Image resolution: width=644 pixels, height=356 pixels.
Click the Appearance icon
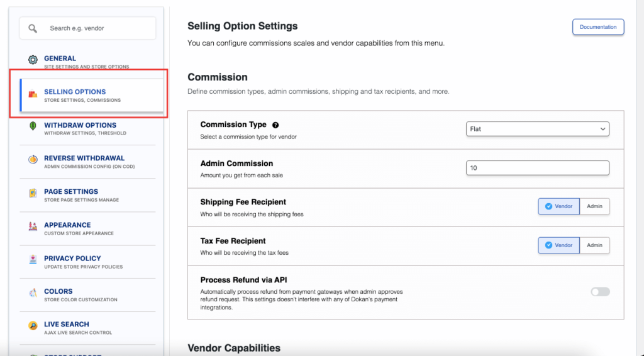coord(33,226)
